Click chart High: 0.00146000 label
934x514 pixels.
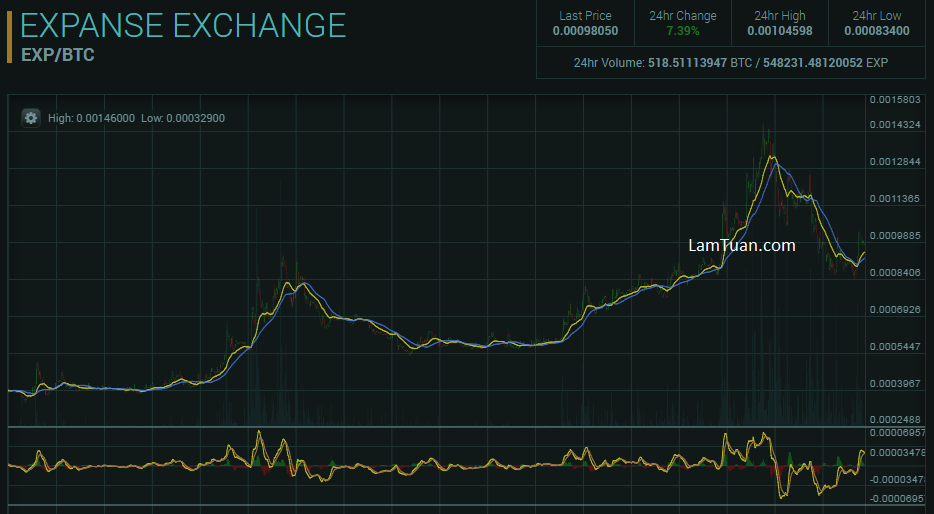(91, 118)
